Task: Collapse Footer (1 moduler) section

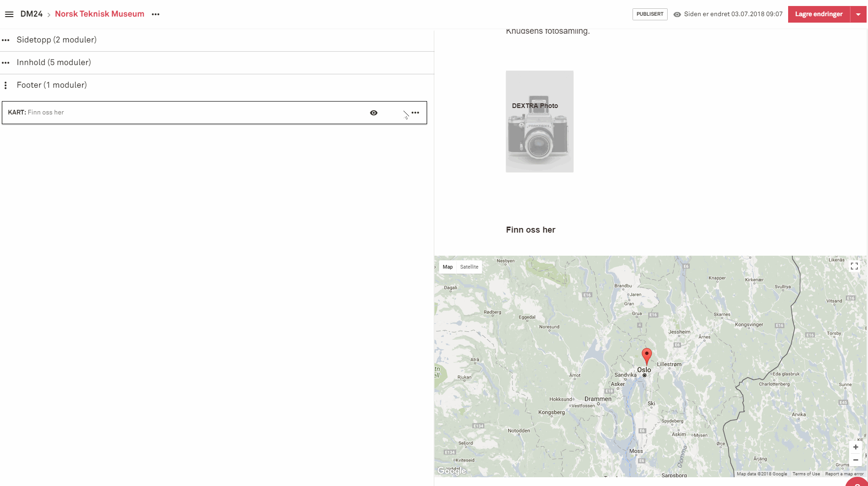Action: [x=52, y=85]
